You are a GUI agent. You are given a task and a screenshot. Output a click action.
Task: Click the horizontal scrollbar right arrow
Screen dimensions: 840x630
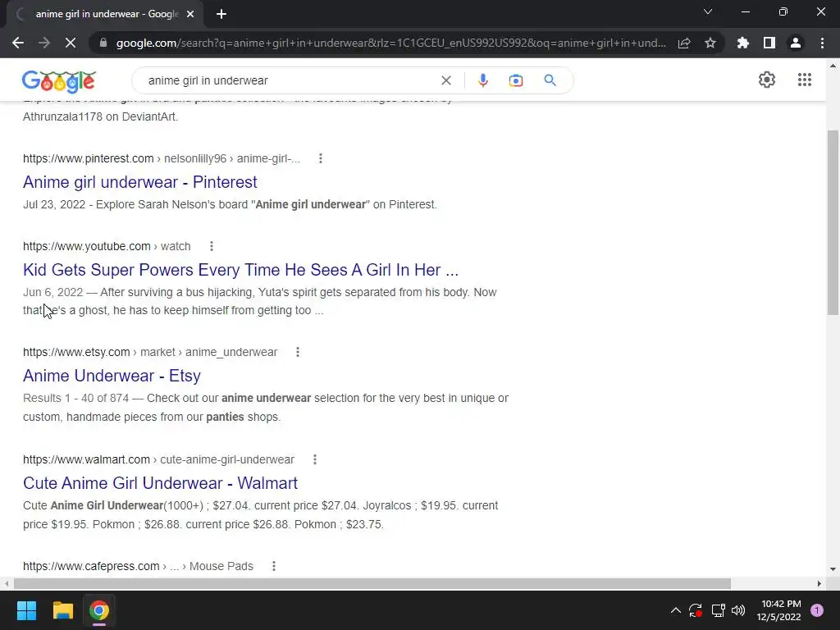pyautogui.click(x=819, y=583)
